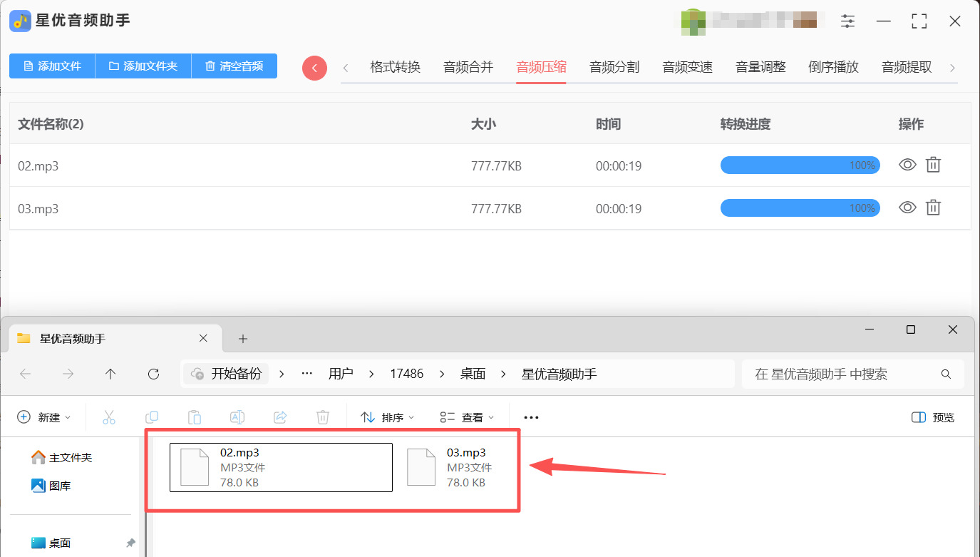Click the eye icon for 03.mp3

(x=907, y=208)
